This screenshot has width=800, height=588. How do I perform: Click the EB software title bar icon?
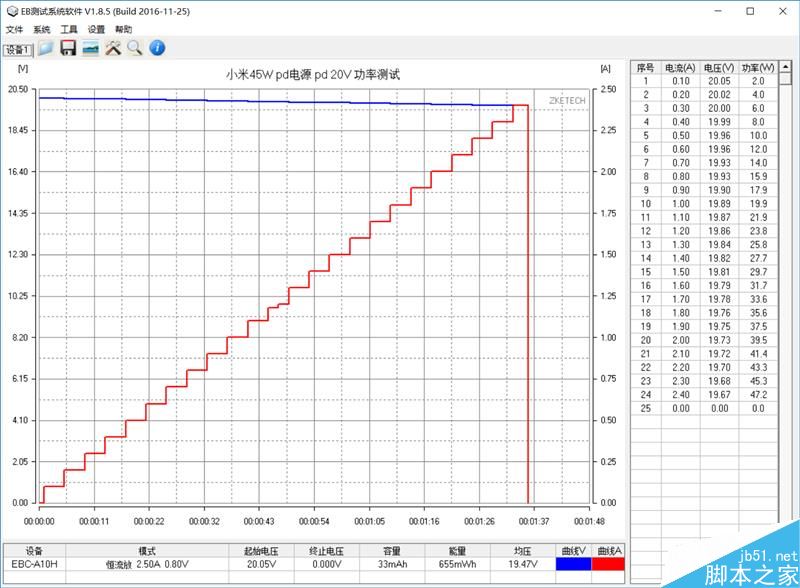[x=12, y=11]
